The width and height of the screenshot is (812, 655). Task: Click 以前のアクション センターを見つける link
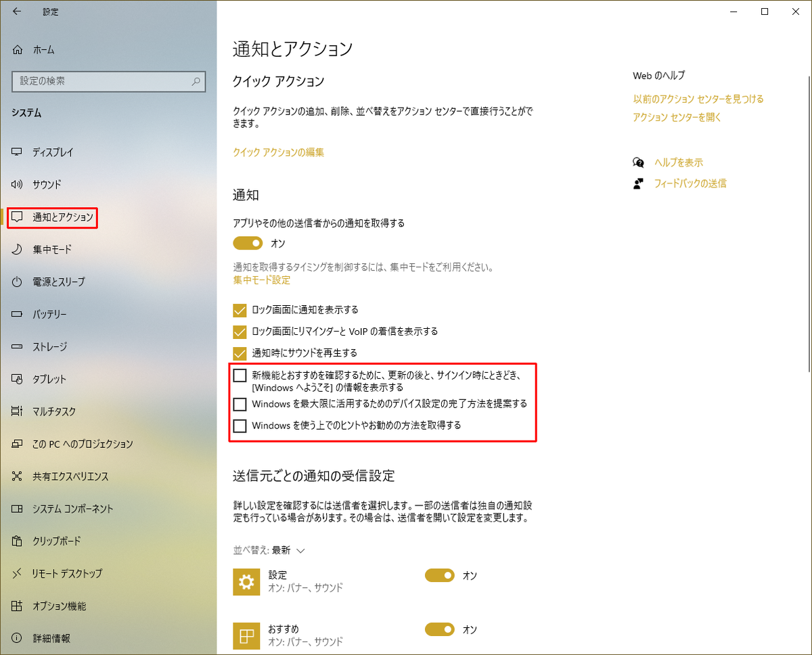[698, 99]
